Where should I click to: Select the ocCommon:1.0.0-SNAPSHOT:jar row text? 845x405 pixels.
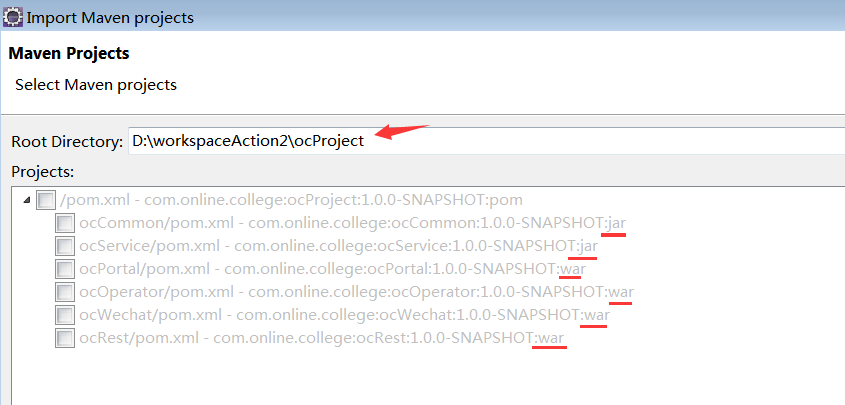tap(352, 223)
